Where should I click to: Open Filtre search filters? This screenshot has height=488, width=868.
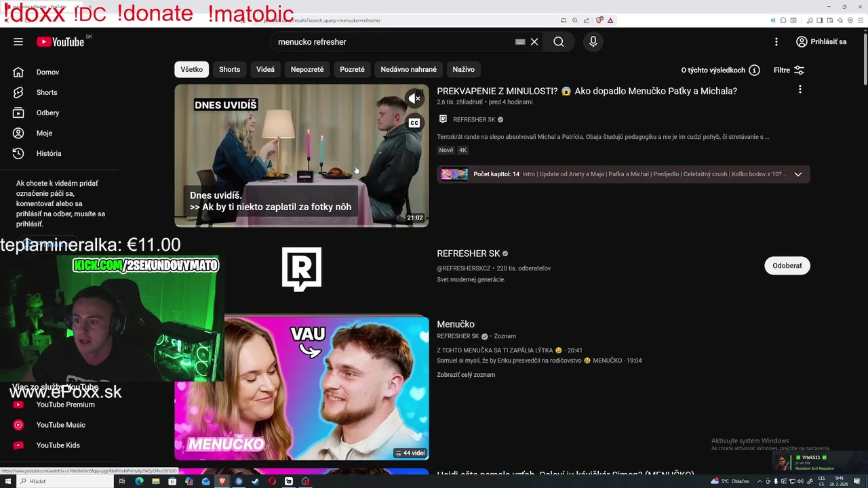tap(789, 70)
